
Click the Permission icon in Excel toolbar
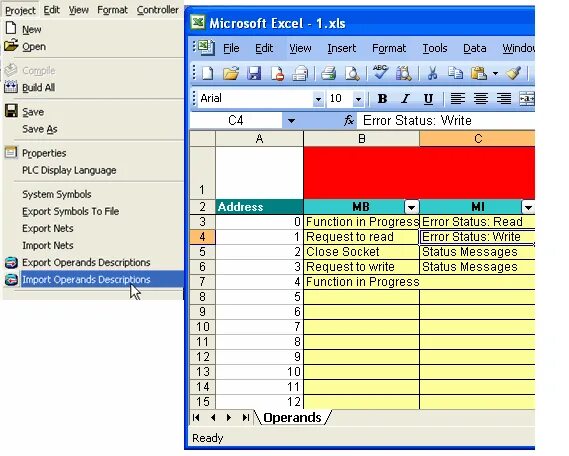(x=277, y=73)
